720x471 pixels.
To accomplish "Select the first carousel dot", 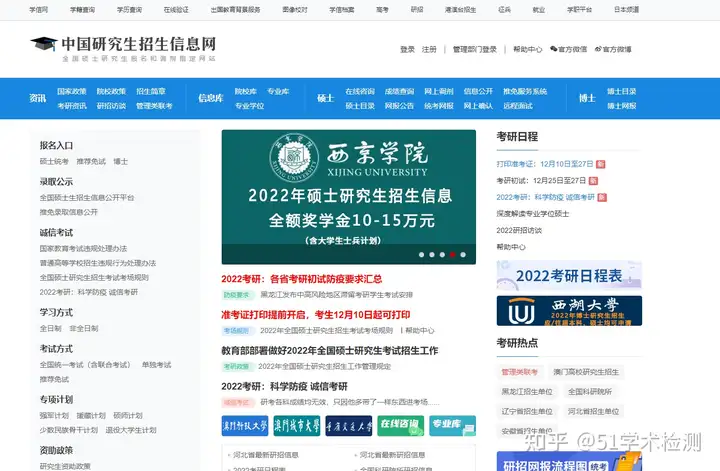I will point(421,254).
